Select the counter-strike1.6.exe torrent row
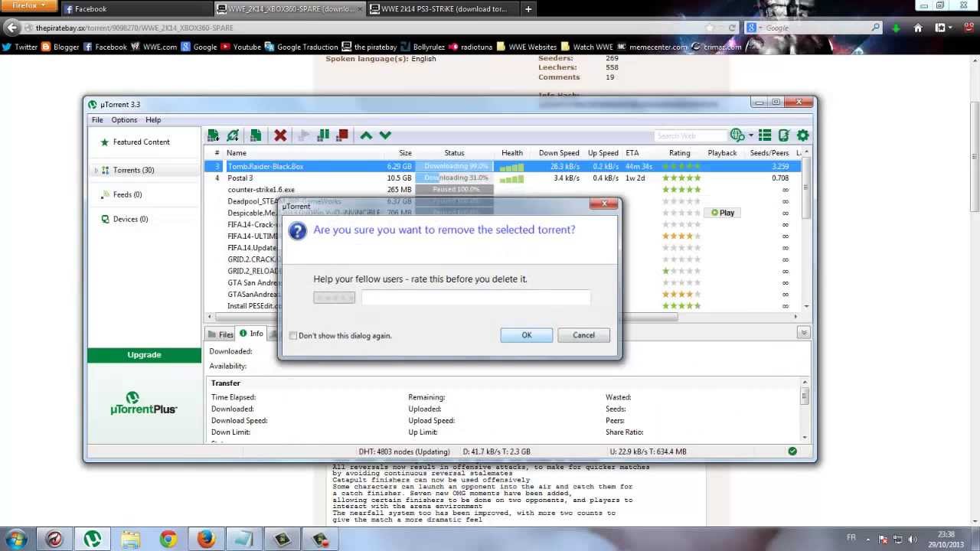This screenshot has height=551, width=980. [502, 190]
